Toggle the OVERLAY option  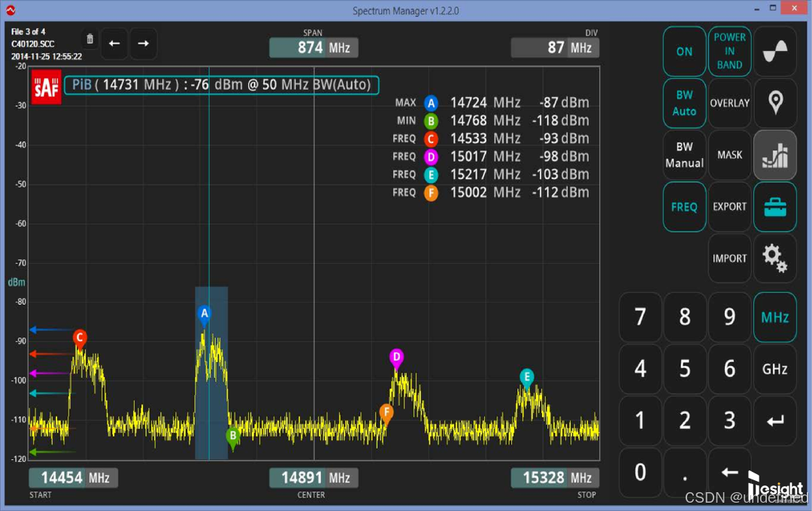pos(729,102)
